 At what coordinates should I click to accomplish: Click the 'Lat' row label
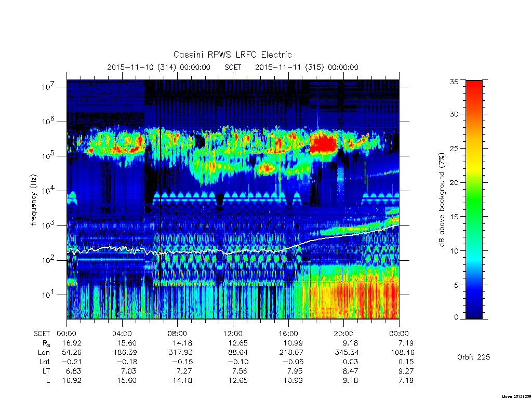45,362
